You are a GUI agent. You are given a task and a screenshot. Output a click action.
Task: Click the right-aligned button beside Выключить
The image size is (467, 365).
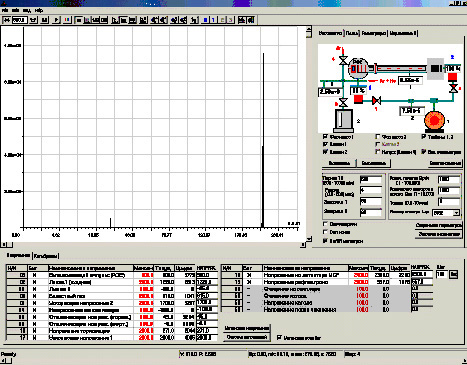tap(445, 163)
